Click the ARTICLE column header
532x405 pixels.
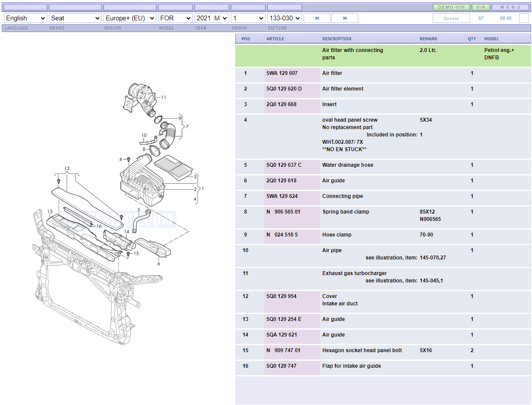tap(275, 39)
